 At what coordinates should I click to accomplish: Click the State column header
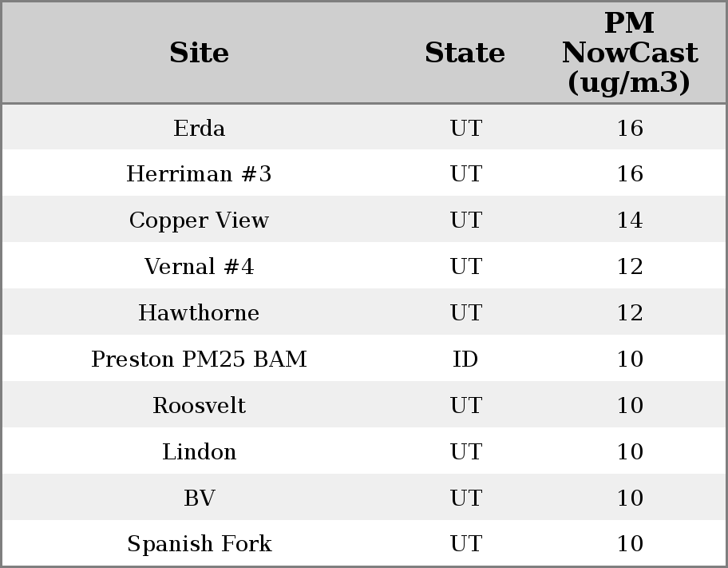465,53
